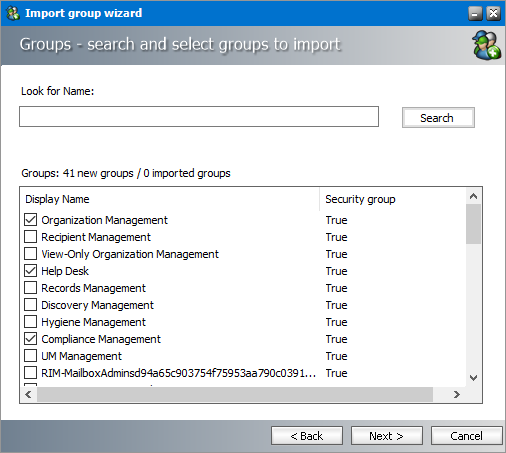Click the scroll down arrow of the groups list
506x453 pixels.
pos(473,378)
